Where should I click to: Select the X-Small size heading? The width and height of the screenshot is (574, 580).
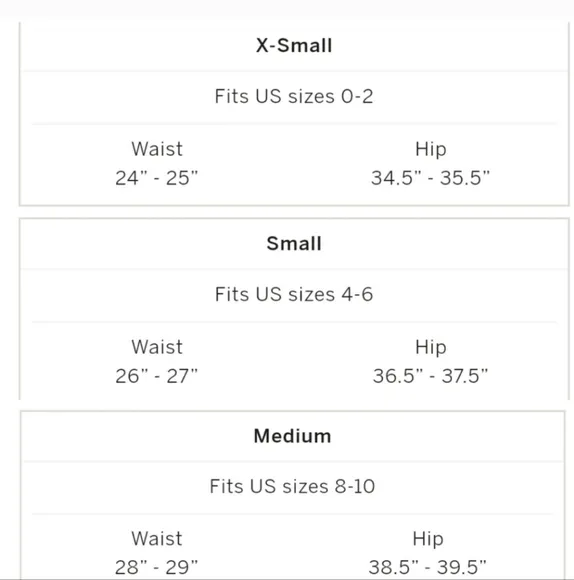[x=294, y=46]
